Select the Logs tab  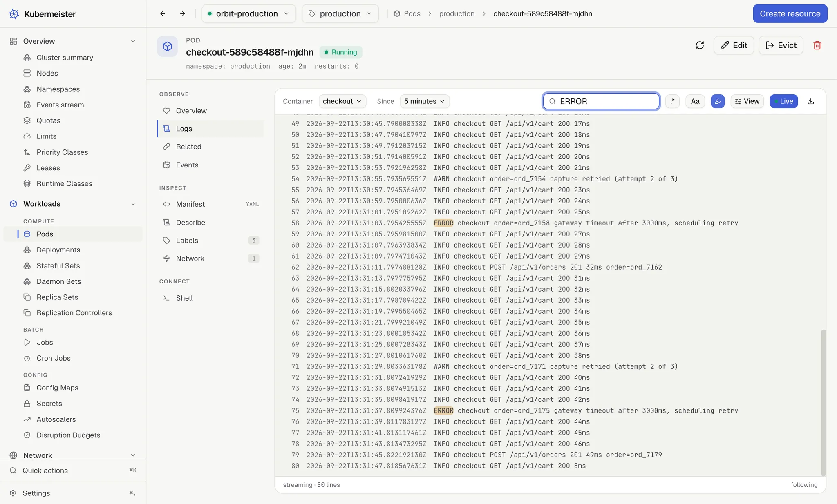(211, 129)
